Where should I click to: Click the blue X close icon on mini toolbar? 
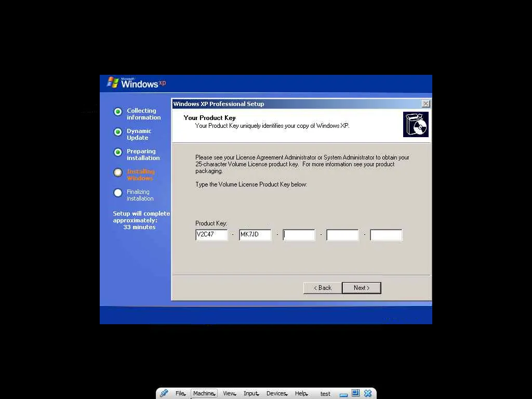(x=368, y=393)
